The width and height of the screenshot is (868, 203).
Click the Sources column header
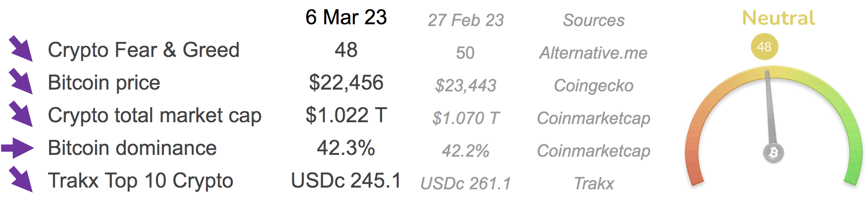[594, 20]
